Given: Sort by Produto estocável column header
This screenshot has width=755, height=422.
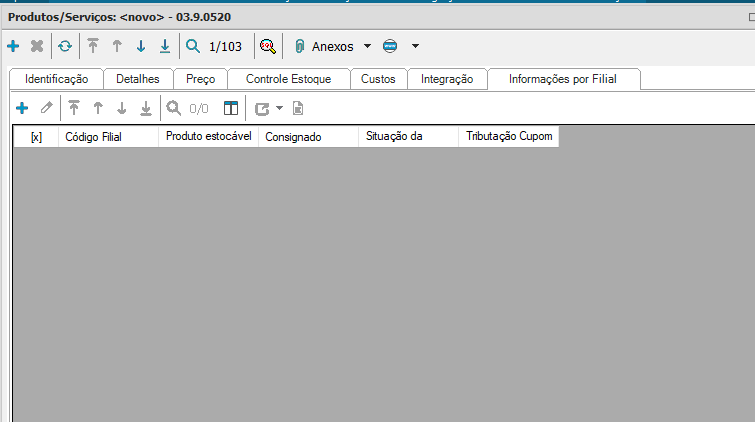Looking at the screenshot, I should [x=208, y=136].
